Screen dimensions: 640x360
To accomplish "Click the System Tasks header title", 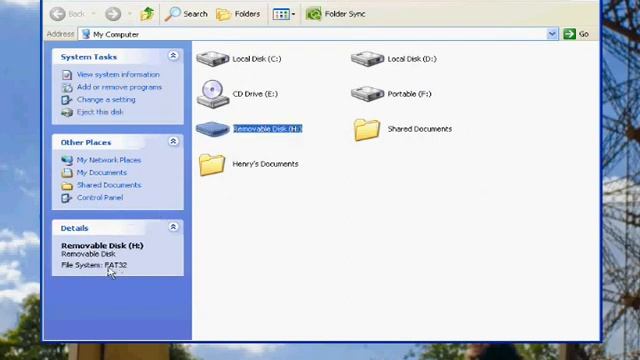I will coord(89,57).
